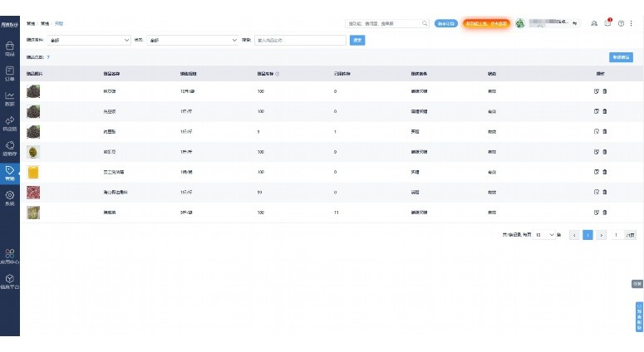Click the round green account avatar
The width and height of the screenshot is (644, 352).
pos(520,23)
